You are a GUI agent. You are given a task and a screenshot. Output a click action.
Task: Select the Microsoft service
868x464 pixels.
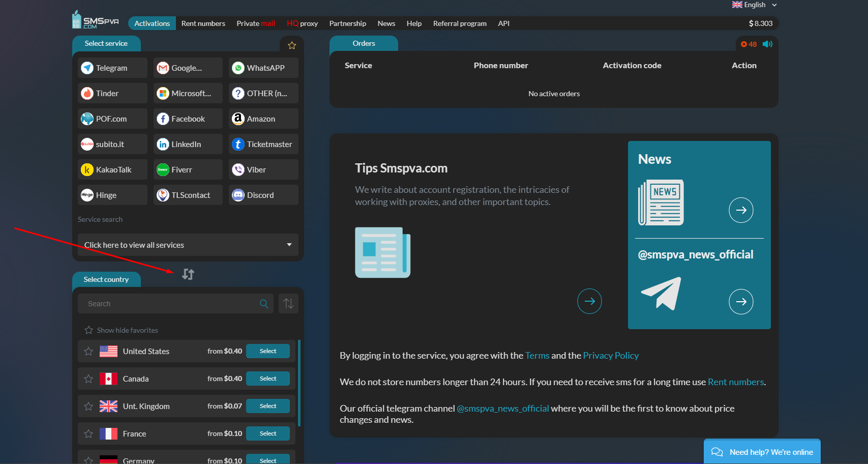pyautogui.click(x=188, y=93)
